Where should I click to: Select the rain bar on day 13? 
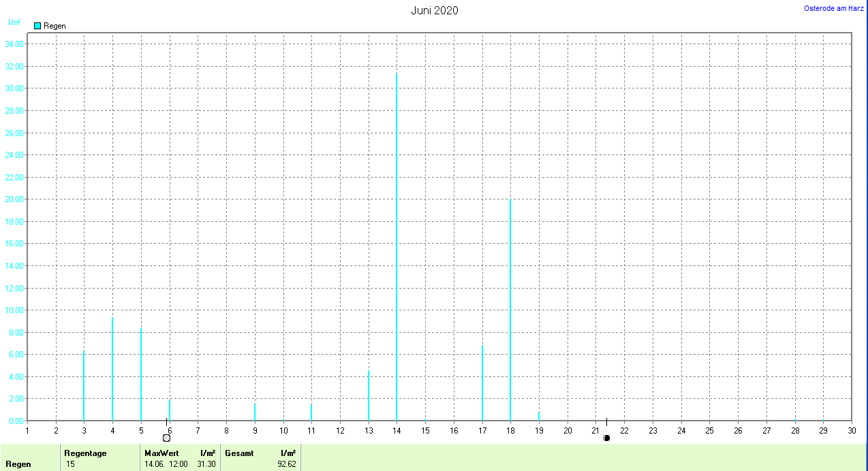(369, 395)
